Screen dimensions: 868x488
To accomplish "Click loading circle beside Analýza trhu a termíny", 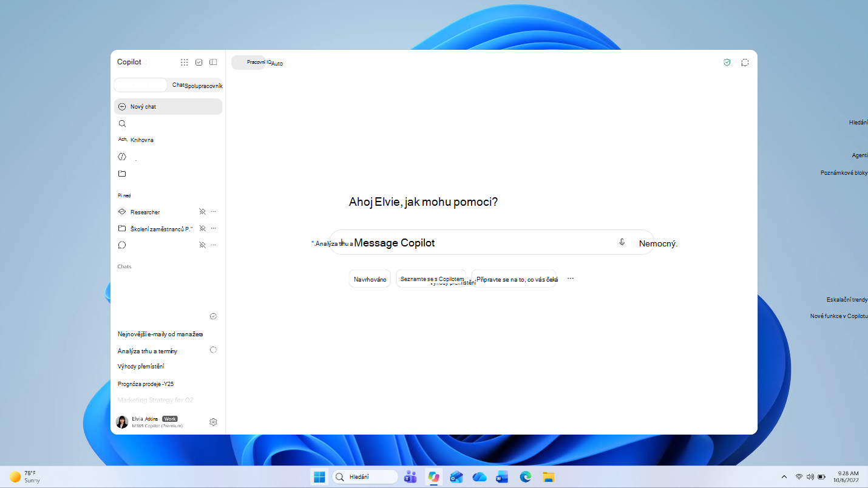I will pos(213,350).
